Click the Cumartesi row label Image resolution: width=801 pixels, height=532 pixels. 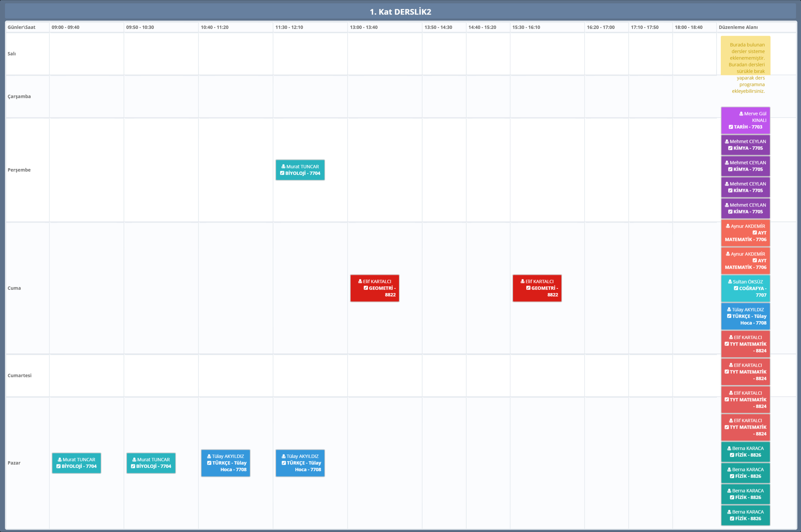point(20,375)
